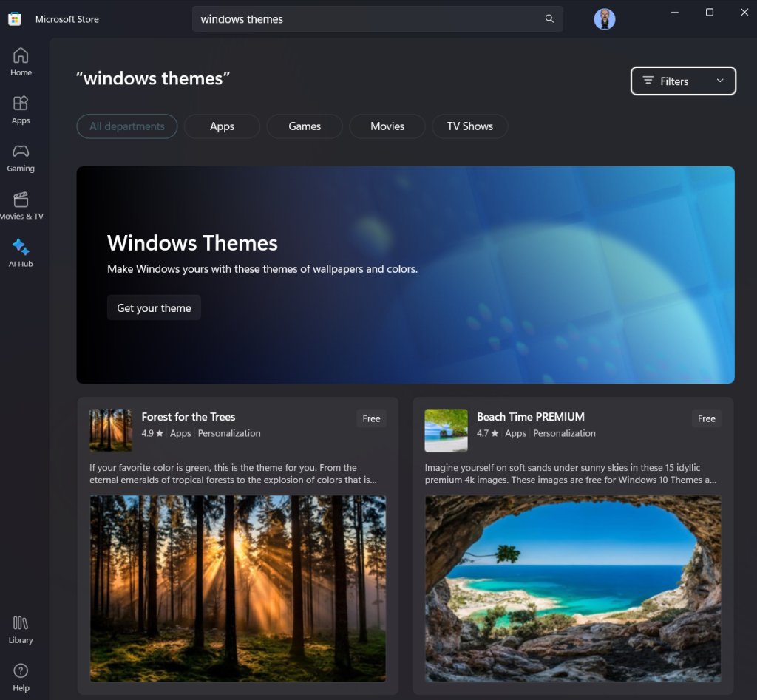Image resolution: width=757 pixels, height=700 pixels.
Task: Open the beach cave preview image
Action: [x=573, y=588]
